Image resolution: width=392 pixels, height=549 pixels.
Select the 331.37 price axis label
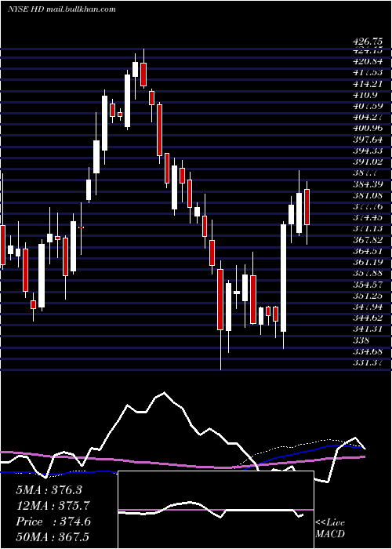coord(368,362)
